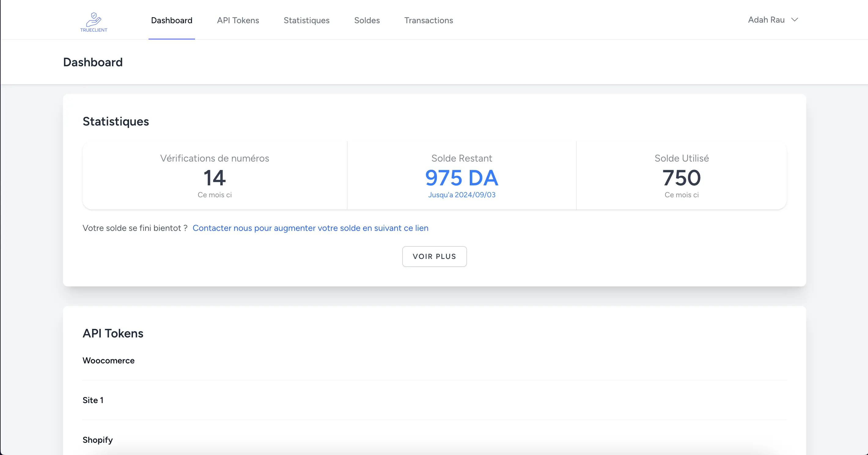The height and width of the screenshot is (455, 868).
Task: Click the Vérifications de numéros stat card
Action: point(215,176)
